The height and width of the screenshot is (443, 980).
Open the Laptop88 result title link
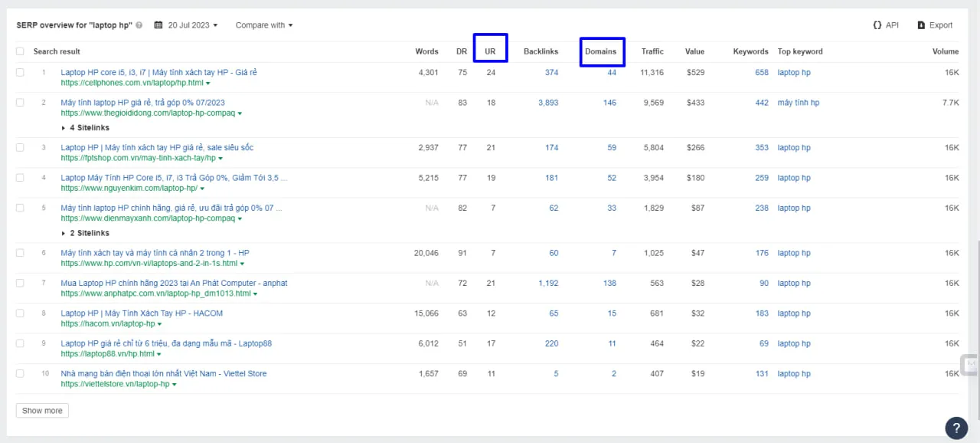166,343
